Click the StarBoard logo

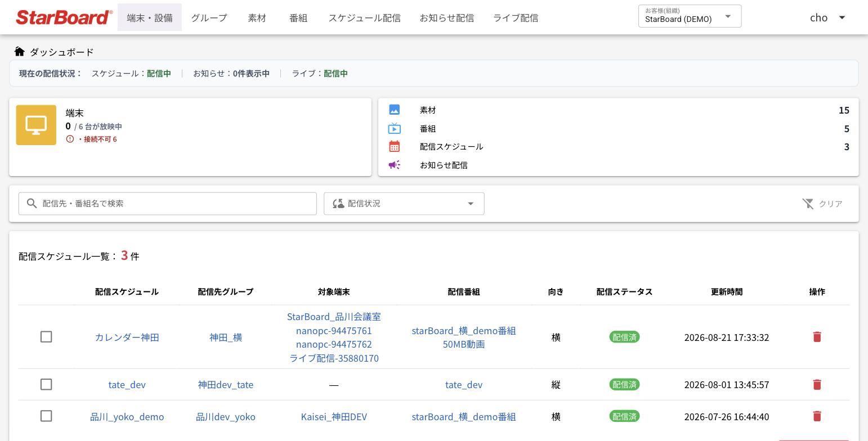point(64,17)
